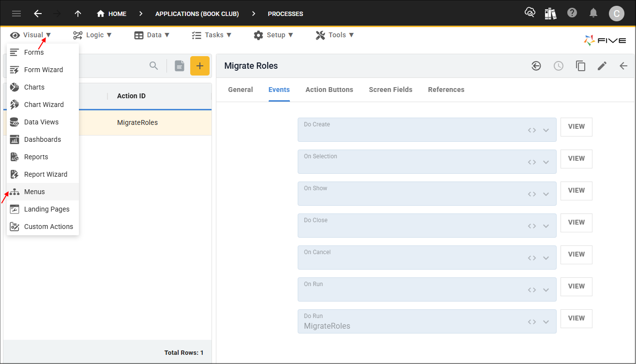The image size is (636, 364).
Task: Expand the Do Run dropdown chevron
Action: 546,322
